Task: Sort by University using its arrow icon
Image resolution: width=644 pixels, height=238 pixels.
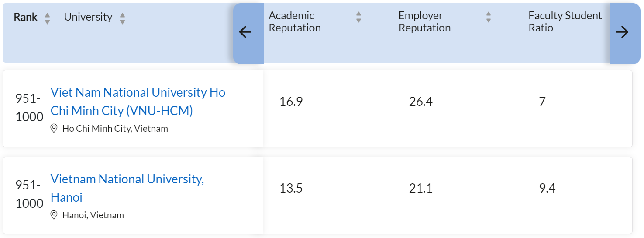Action: [x=122, y=18]
